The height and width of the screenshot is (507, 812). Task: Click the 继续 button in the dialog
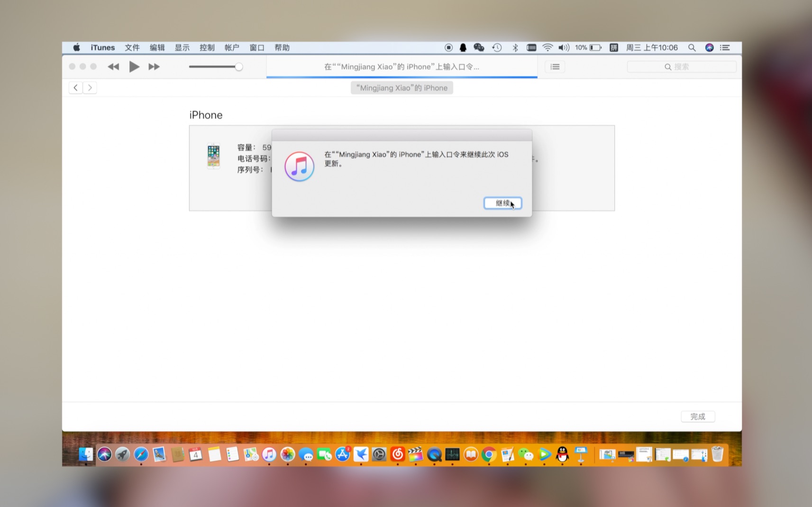502,203
